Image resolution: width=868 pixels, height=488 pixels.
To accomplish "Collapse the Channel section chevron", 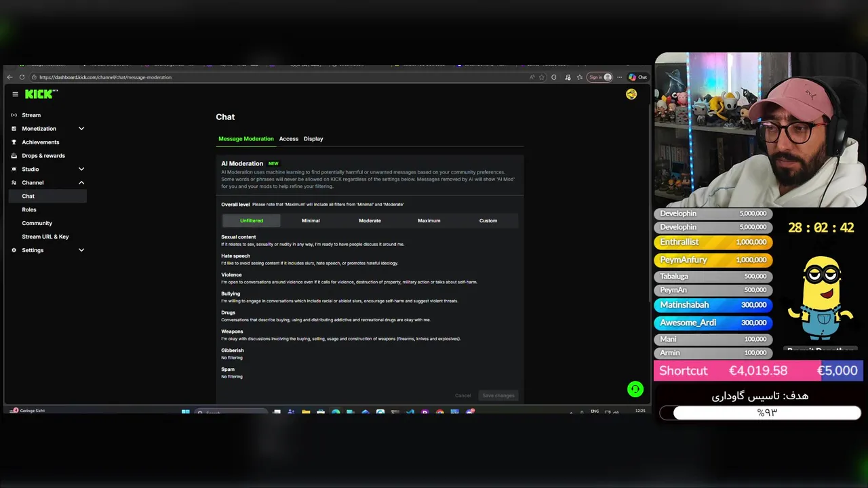I will click(x=81, y=183).
